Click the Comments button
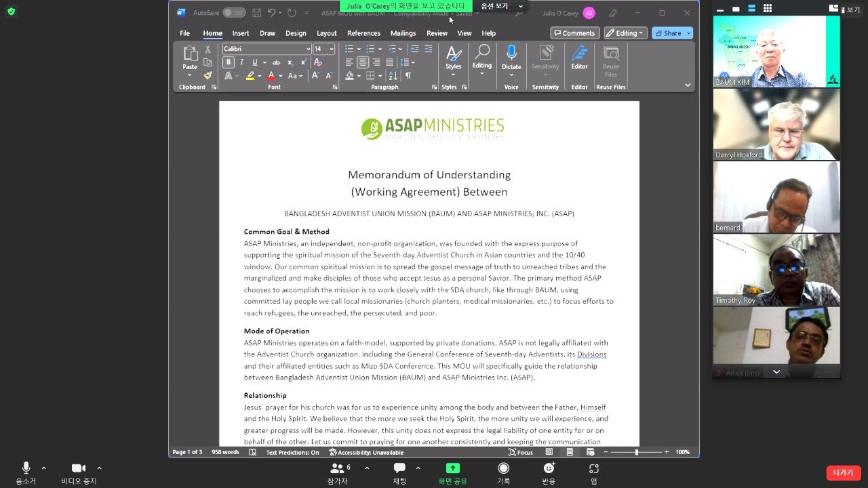The width and height of the screenshot is (868, 488). (574, 33)
